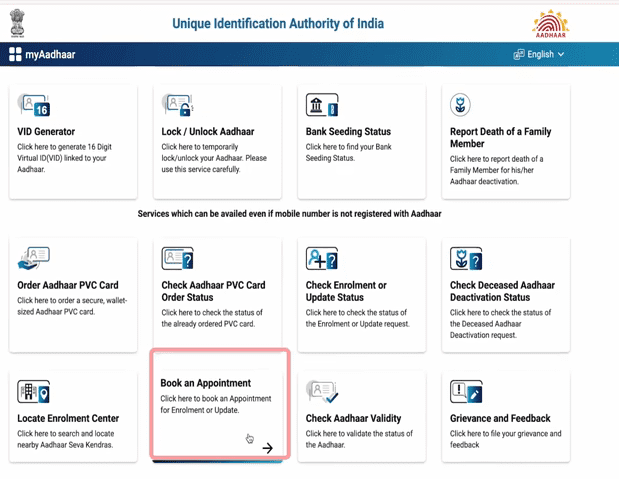Image resolution: width=619 pixels, height=479 pixels.
Task: Select the myAadhaar navigation label
Action: point(50,54)
